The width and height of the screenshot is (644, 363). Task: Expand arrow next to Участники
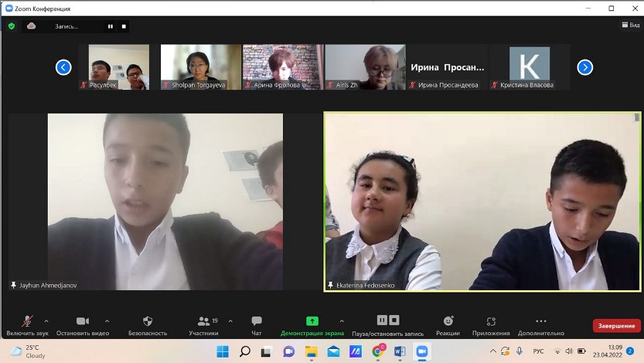[230, 320]
